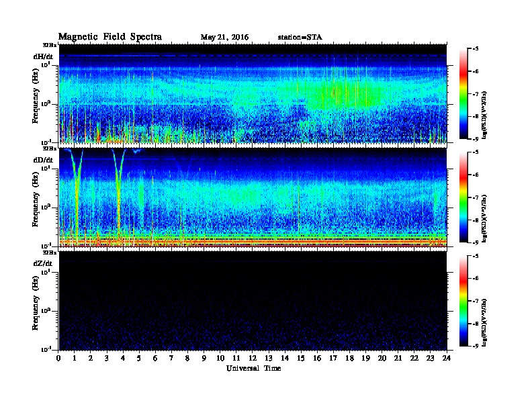Click hour tick label "19" on time axis
532x411 pixels.
click(365, 359)
